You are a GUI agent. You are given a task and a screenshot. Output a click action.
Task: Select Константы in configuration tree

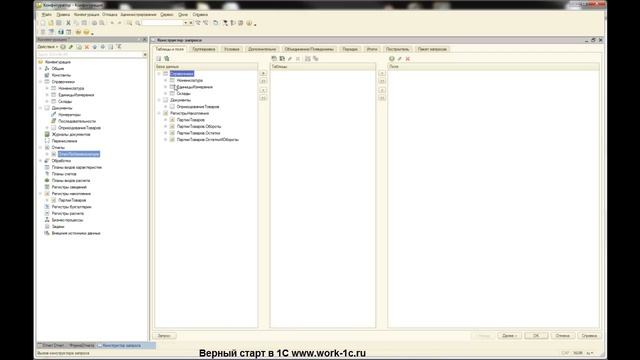click(61, 75)
